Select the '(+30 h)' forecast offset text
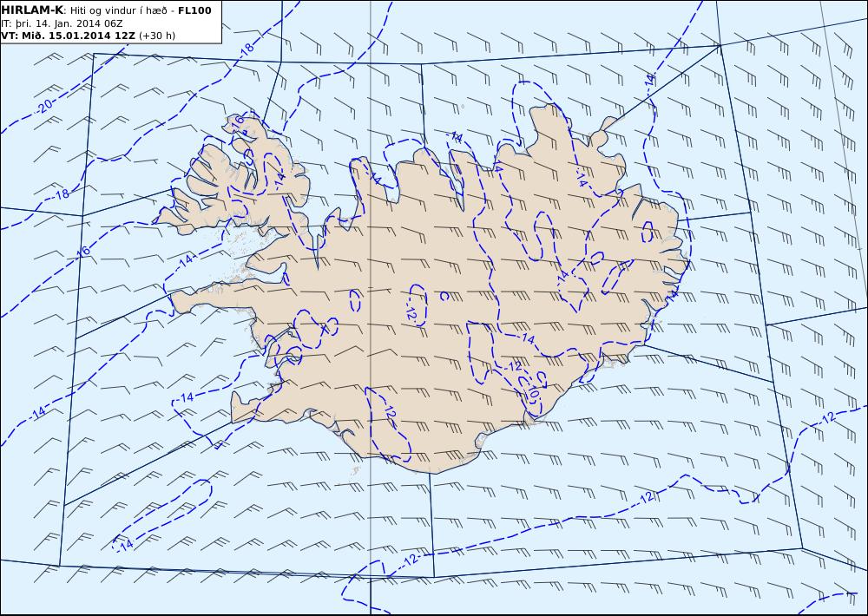868x616 pixels. [x=156, y=36]
